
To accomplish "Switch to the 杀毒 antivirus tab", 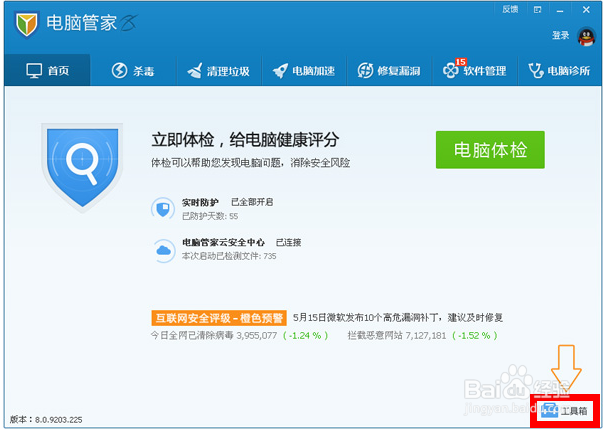I will coord(133,71).
